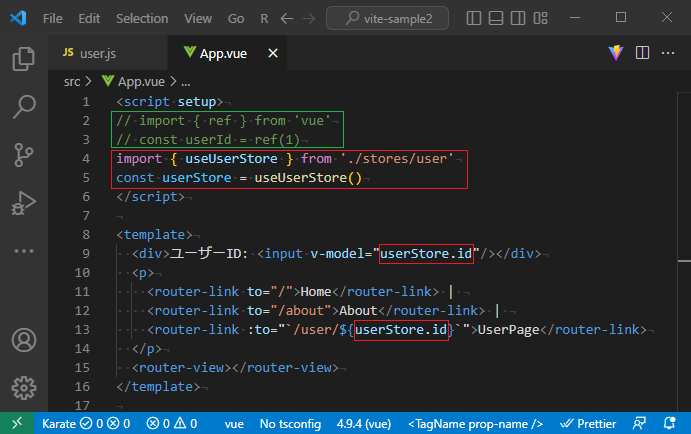
Task: Click the Karate status bar item
Action: tap(86, 423)
